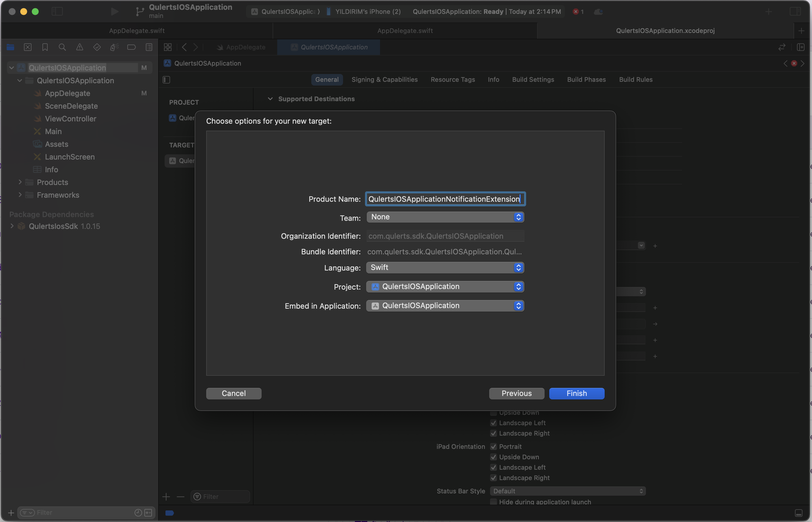Screen dimensions: 812x522
Task: Switch to Build Rules tab
Action: [x=636, y=80]
